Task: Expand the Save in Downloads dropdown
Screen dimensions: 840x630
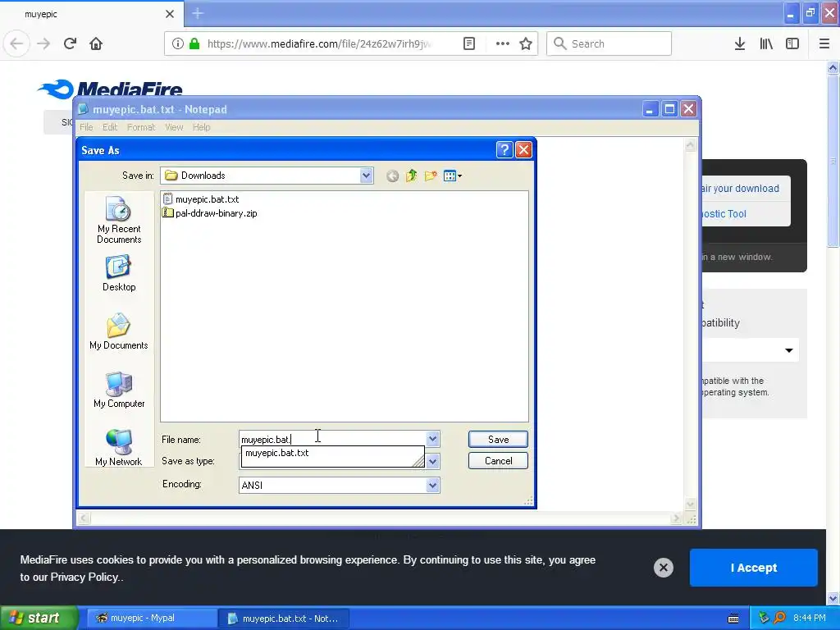Action: click(367, 176)
